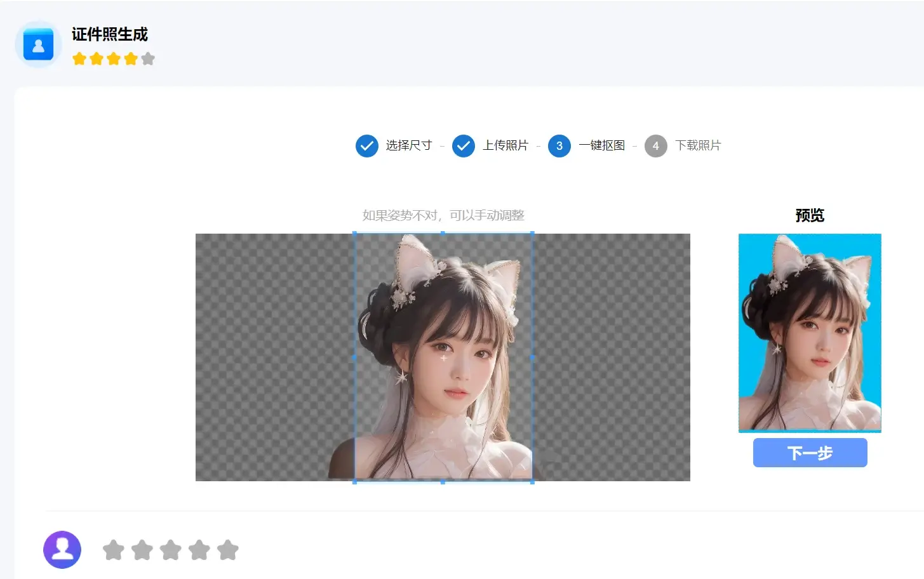
Task: Select the 下载照片 step label
Action: point(699,145)
